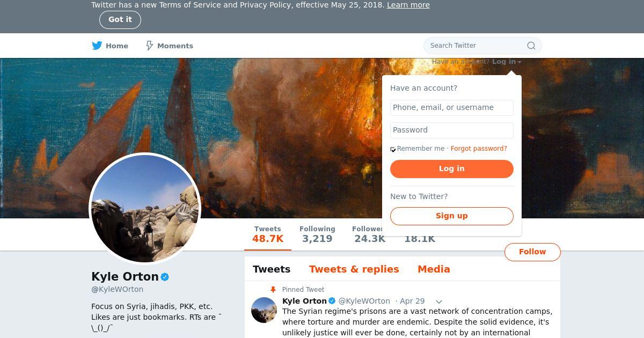Screen dimensions: 644x338
Task: Collapse the Log in dropdown caret
Action: tap(519, 62)
